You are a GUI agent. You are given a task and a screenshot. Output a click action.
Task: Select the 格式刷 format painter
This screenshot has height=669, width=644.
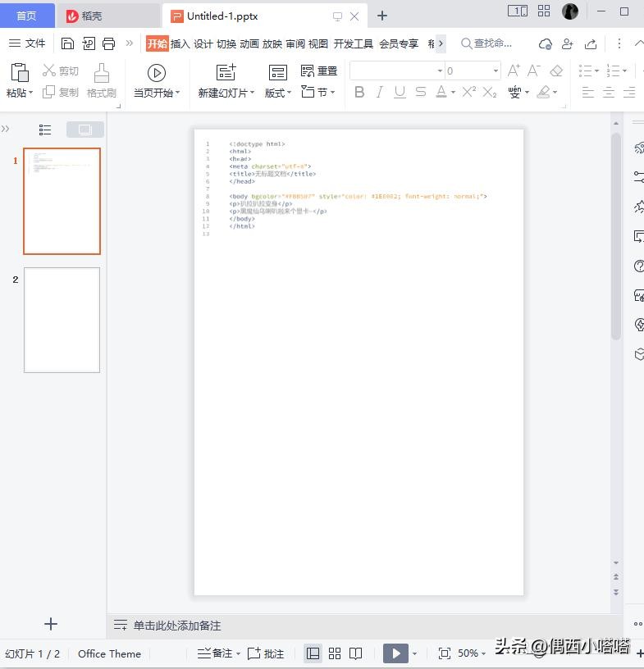pyautogui.click(x=102, y=80)
